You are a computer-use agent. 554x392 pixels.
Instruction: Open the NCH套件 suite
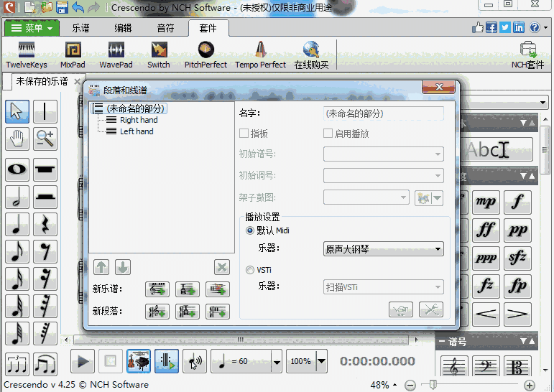[x=528, y=55]
